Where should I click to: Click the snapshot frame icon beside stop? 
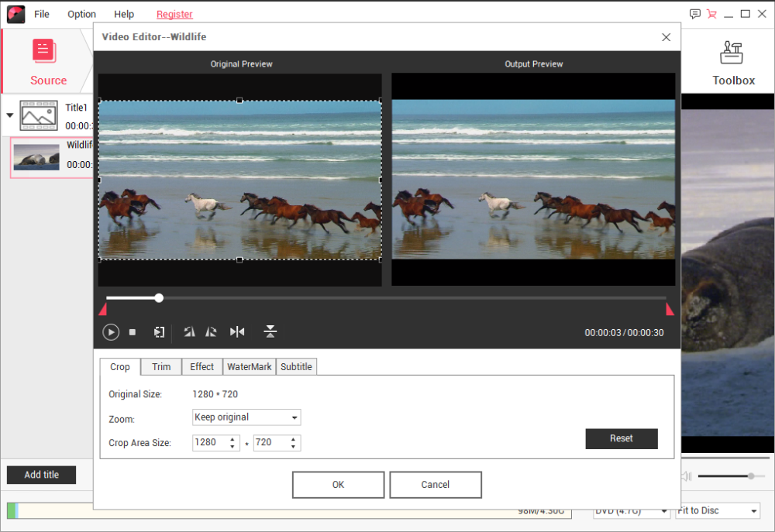[159, 332]
